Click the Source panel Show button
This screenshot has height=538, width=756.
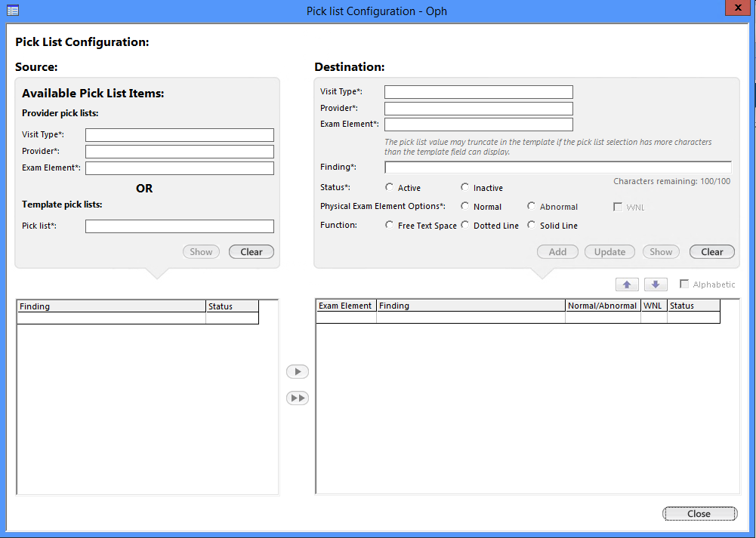(201, 252)
